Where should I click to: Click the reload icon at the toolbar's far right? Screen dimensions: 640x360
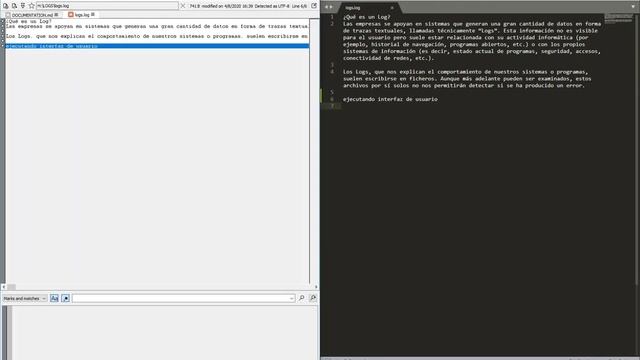(314, 6)
